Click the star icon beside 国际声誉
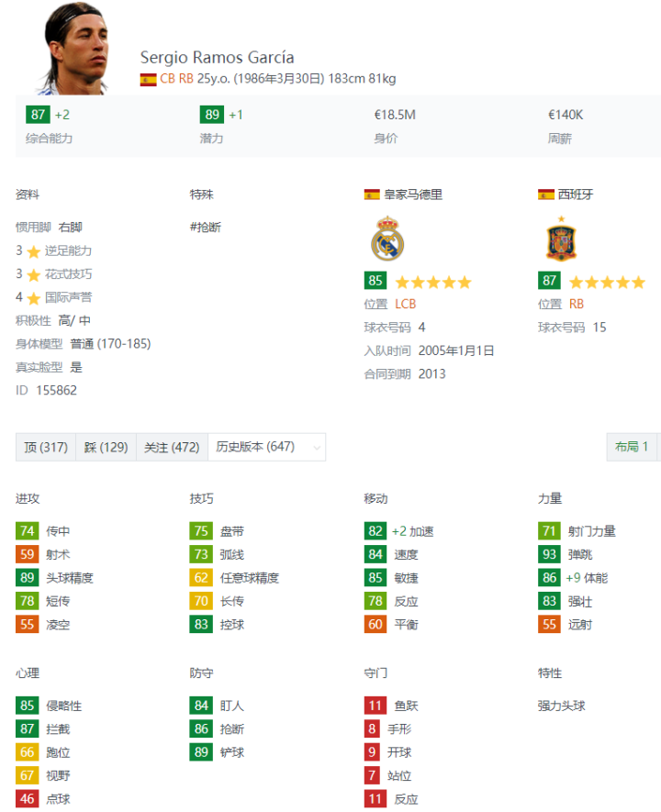The height and width of the screenshot is (812, 661). 34,298
